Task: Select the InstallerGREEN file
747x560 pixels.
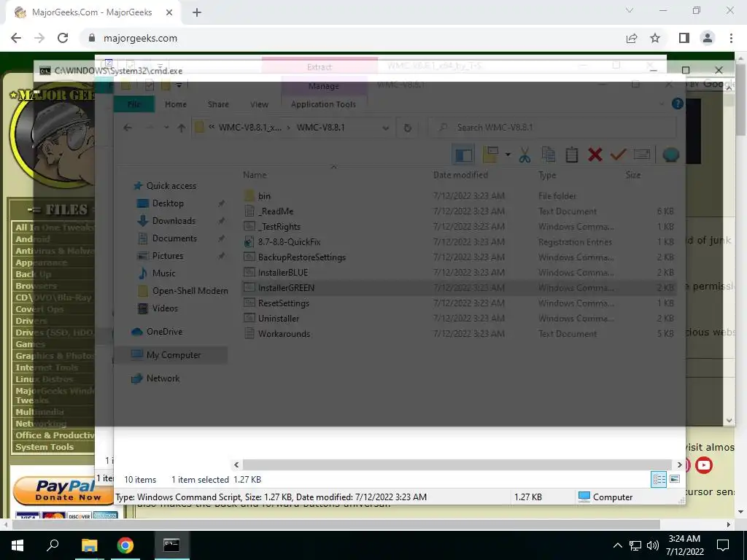Action: pos(286,287)
